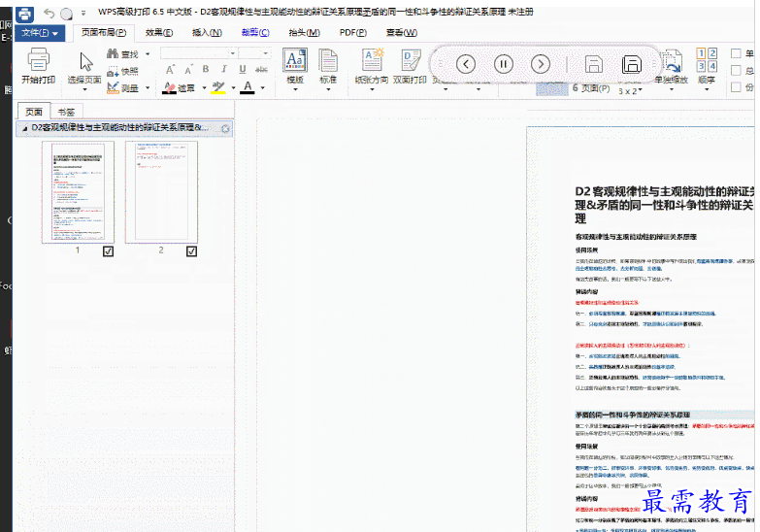Open the 文件 file menu
Viewport: 760px width, 532px height.
[40, 32]
